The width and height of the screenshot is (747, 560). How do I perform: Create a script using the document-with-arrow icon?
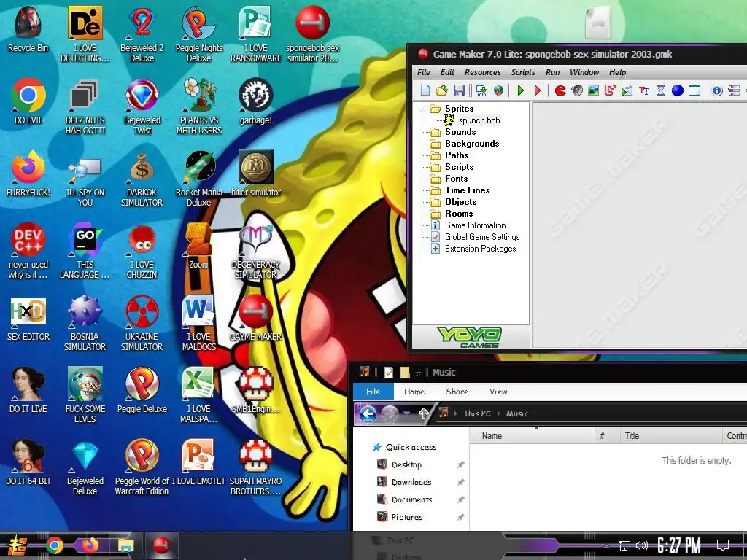tap(627, 90)
